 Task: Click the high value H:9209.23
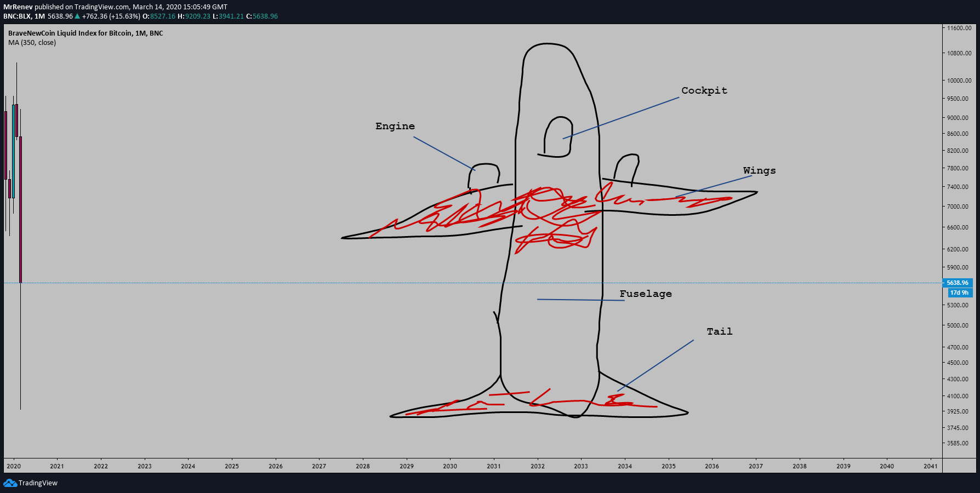coord(194,16)
